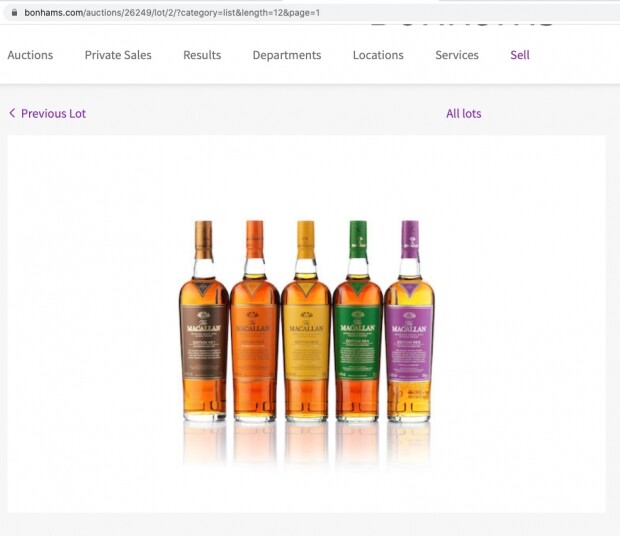Click the green-label Macallan bottle
Viewport: 620px width, 536px height.
(357, 321)
